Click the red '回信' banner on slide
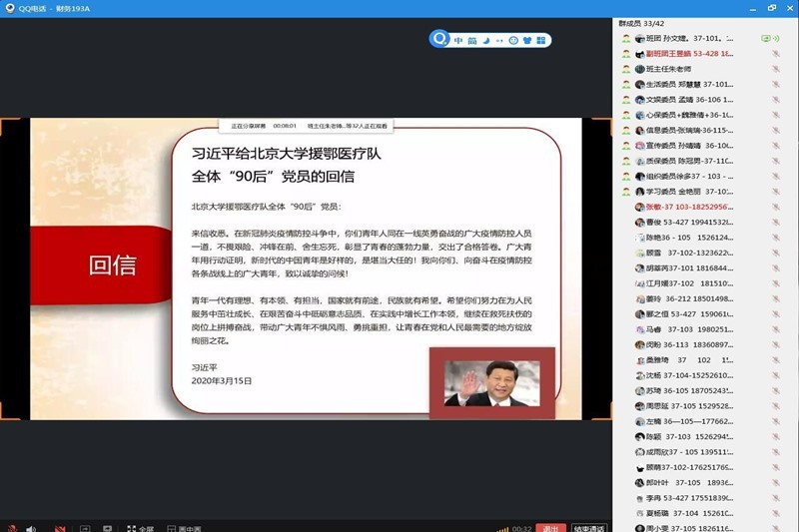This screenshot has width=799, height=532. [101, 266]
